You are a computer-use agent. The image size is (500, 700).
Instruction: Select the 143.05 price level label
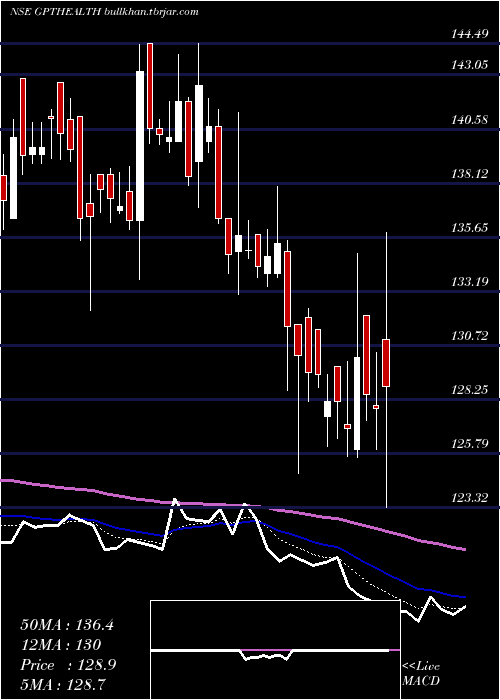point(468,65)
